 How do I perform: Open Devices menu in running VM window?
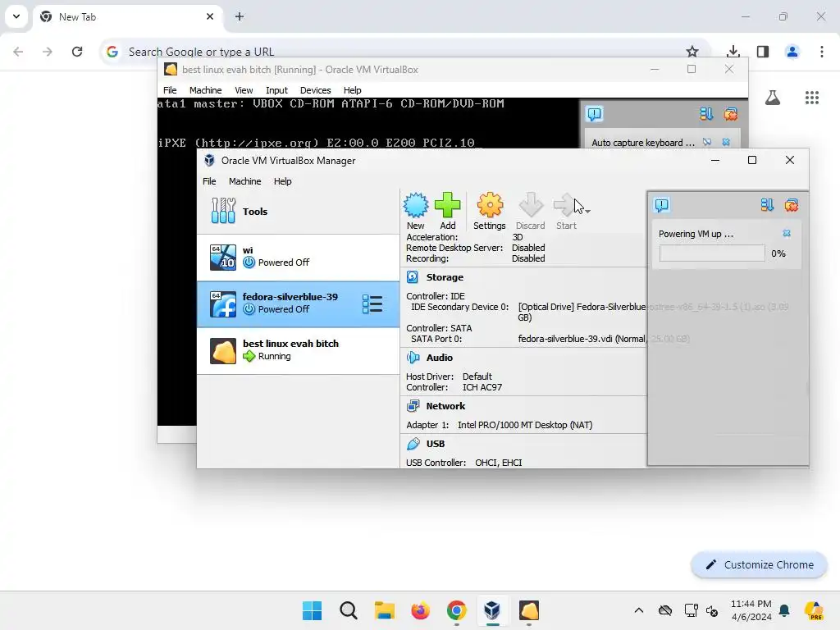pos(315,90)
